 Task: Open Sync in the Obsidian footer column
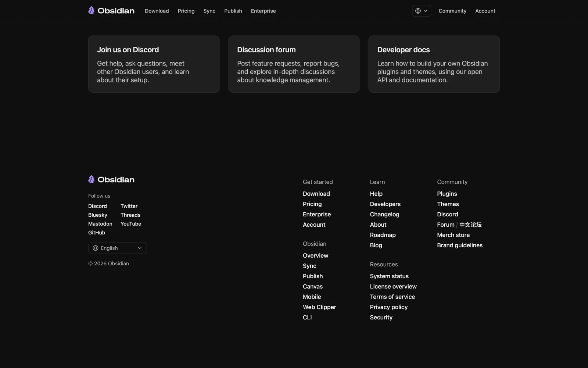[309, 266]
